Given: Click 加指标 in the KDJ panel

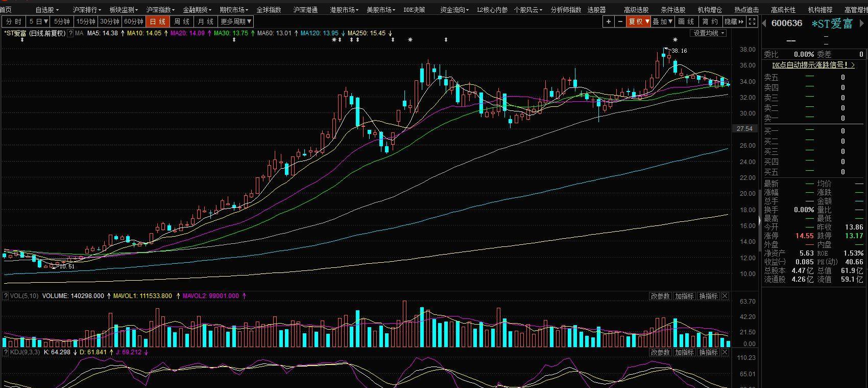Looking at the screenshot, I should coord(684,352).
